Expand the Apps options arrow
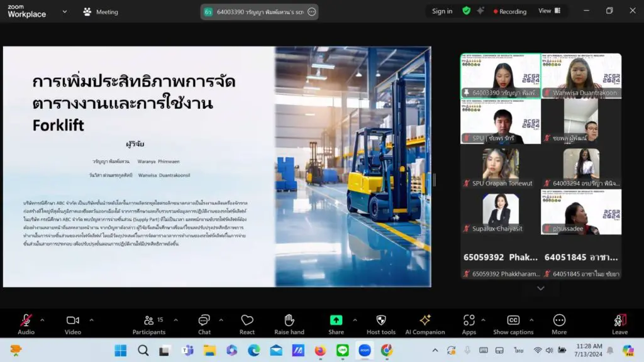Viewport: 644px width, 362px height. pyautogui.click(x=483, y=320)
